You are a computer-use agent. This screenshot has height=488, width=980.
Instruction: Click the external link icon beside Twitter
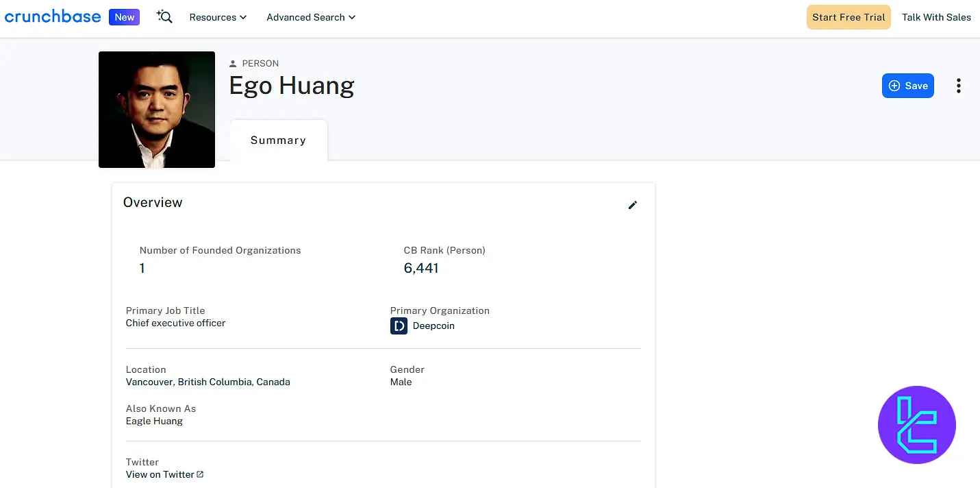200,474
